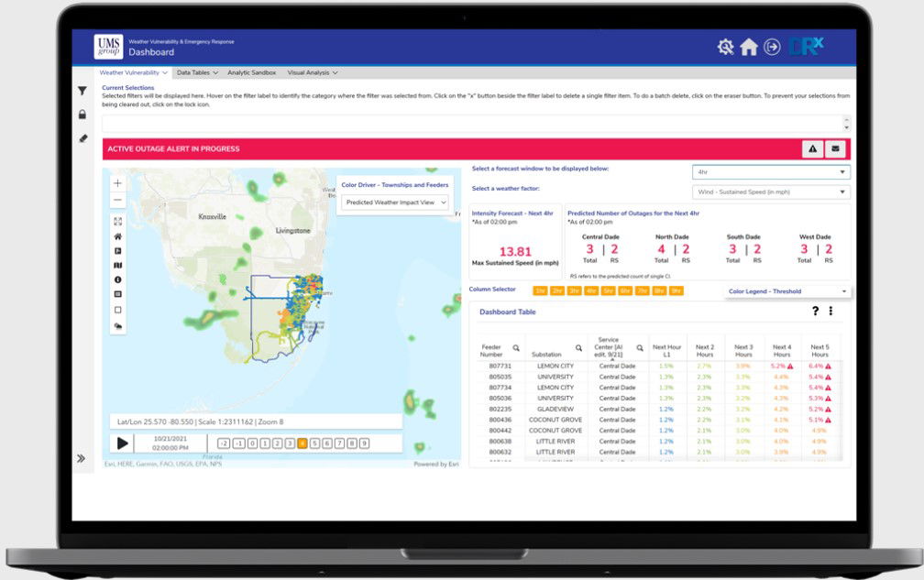Image resolution: width=924 pixels, height=580 pixels.
Task: Open the Predicted Weather Impact View dropdown
Action: click(395, 202)
